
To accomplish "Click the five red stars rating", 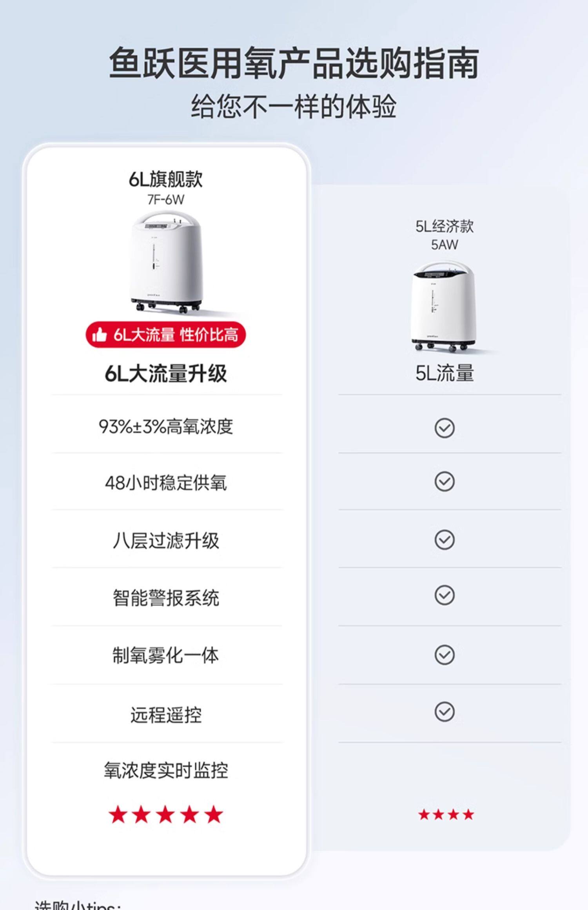I will 166,815.
